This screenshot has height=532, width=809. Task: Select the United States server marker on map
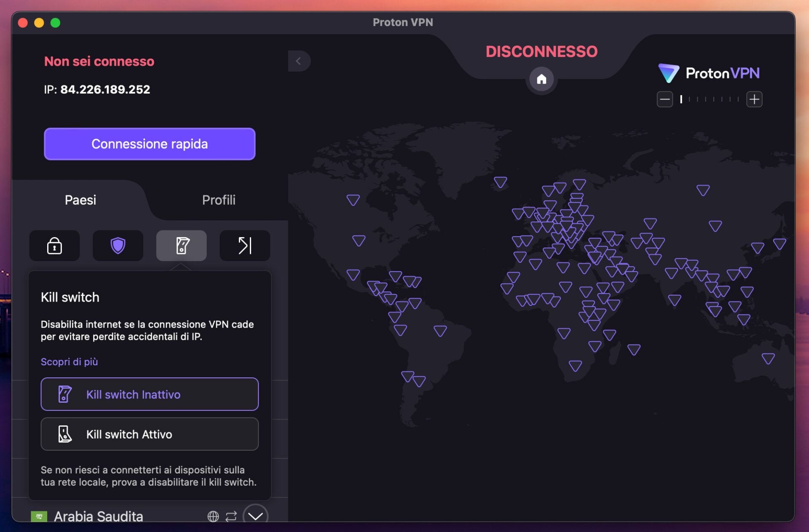pyautogui.click(x=359, y=241)
